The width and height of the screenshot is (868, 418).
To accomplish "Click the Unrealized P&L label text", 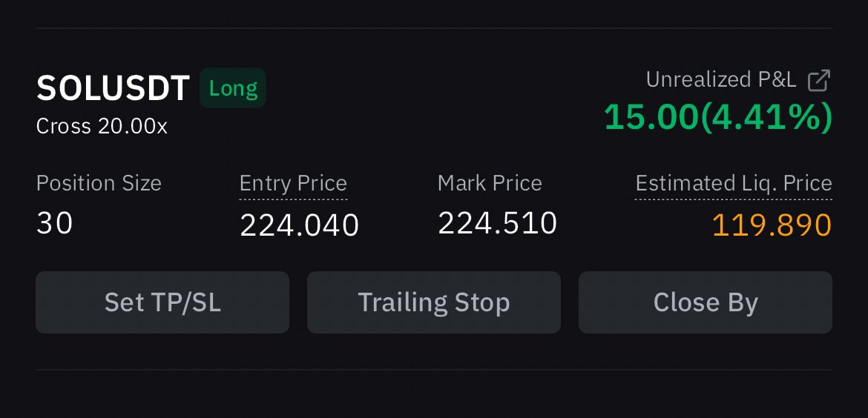I will coord(721,80).
